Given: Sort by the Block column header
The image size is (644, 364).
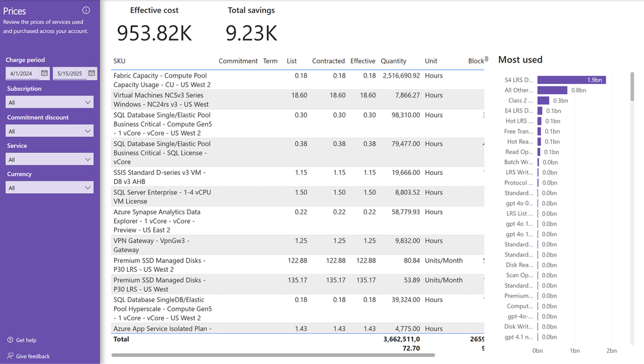Looking at the screenshot, I should pyautogui.click(x=476, y=61).
